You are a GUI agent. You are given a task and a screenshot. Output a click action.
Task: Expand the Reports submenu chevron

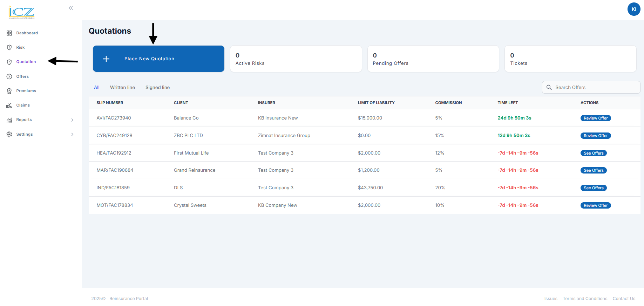pyautogui.click(x=72, y=120)
